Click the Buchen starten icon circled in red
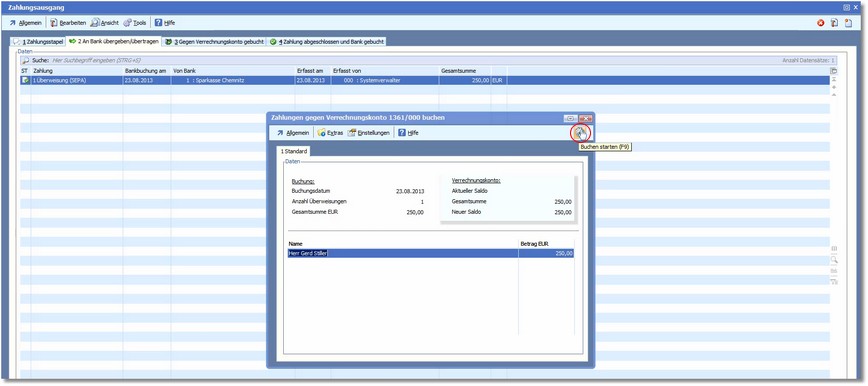This screenshot has width=868, height=386. (x=580, y=133)
